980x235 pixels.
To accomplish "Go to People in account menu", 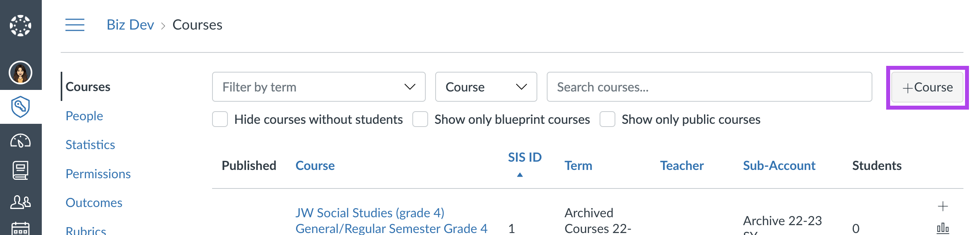I will coord(84,116).
